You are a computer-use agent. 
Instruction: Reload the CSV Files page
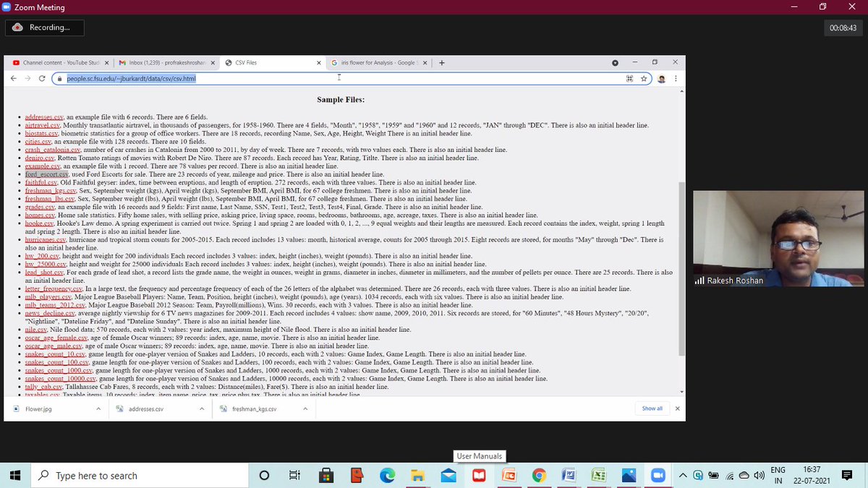pyautogui.click(x=42, y=78)
